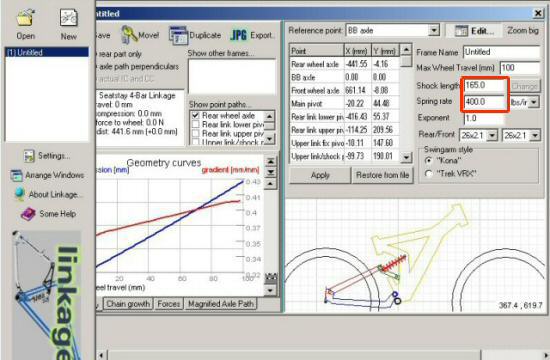Viewport: 550px width, 360px height.
Task: Expand the rear wheel size 26x2.1 dropdown
Action: (492, 135)
